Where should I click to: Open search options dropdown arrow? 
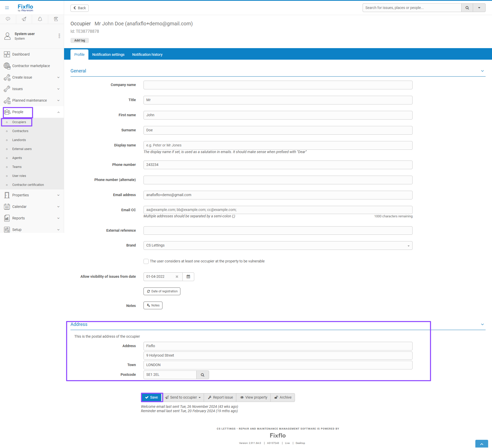pyautogui.click(x=479, y=8)
